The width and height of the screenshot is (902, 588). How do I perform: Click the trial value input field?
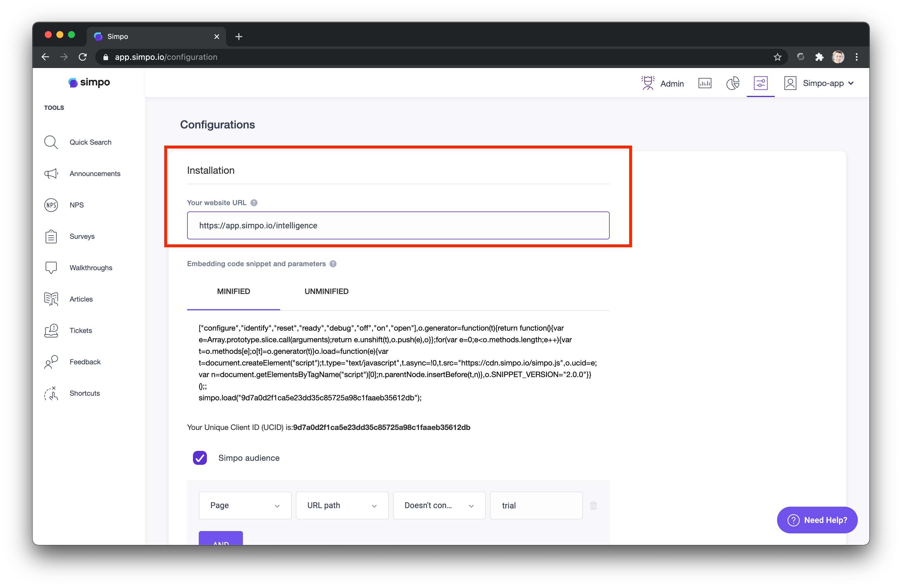[536, 505]
